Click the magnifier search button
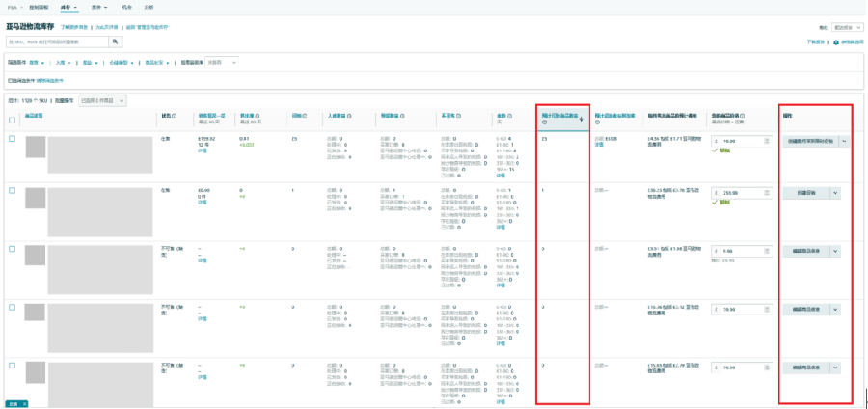868x409 pixels. click(115, 41)
